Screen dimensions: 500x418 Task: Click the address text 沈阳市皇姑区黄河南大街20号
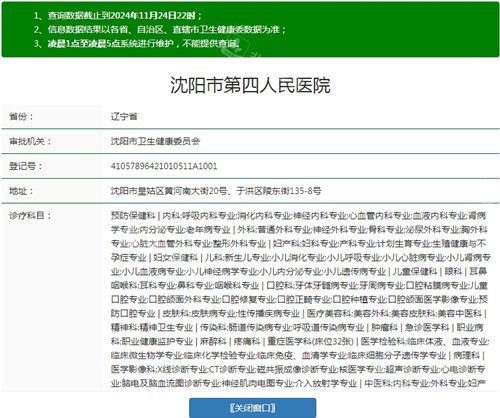[169, 191]
